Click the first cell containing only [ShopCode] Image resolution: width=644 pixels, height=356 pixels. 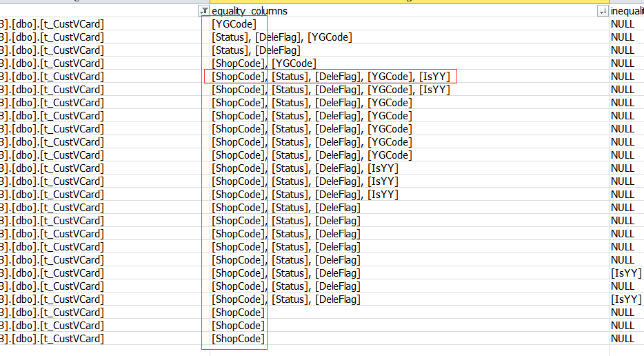[x=238, y=313]
